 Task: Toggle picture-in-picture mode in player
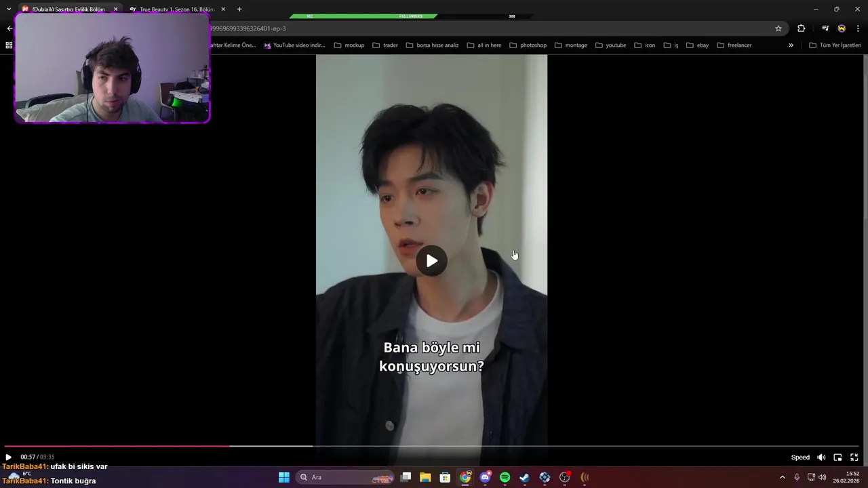(x=837, y=457)
